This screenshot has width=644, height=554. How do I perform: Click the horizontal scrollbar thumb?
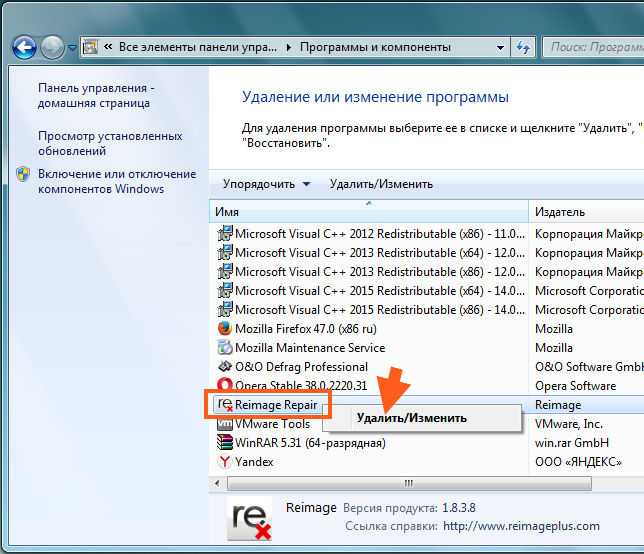click(409, 483)
